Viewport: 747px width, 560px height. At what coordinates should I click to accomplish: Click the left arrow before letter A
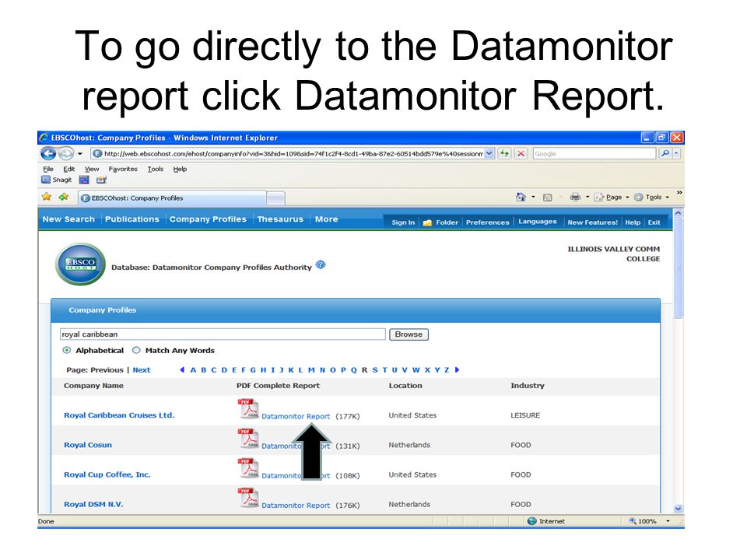(182, 370)
